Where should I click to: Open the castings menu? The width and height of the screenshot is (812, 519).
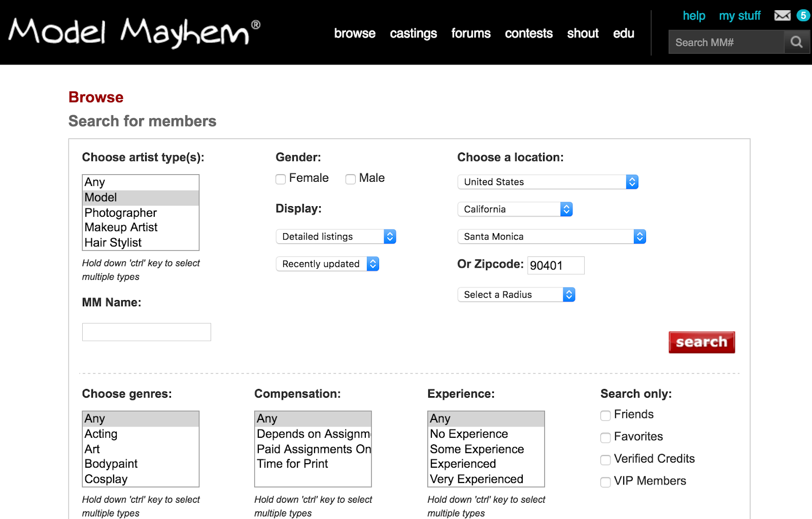pyautogui.click(x=414, y=34)
